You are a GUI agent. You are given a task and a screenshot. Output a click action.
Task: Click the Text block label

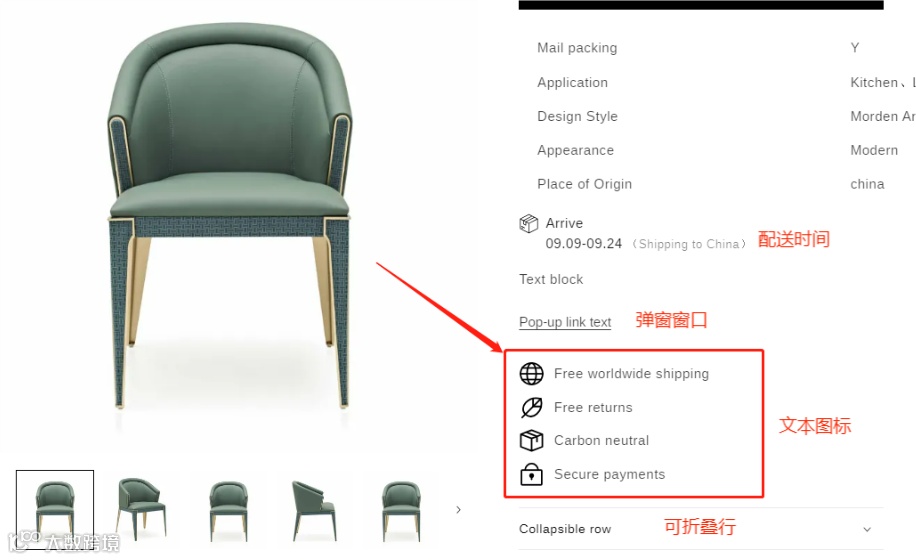coord(551,279)
